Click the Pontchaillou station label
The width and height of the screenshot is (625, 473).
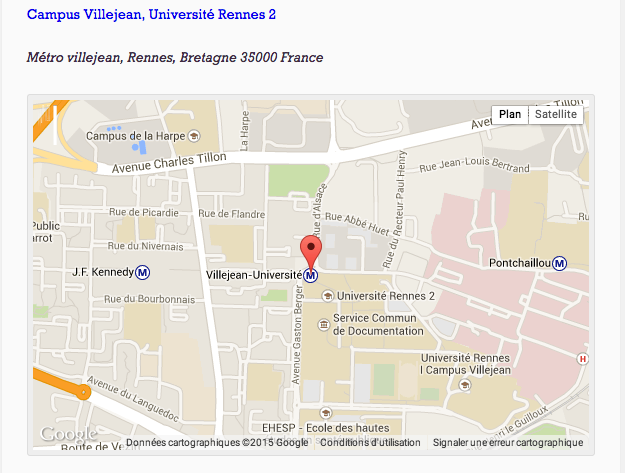point(520,263)
